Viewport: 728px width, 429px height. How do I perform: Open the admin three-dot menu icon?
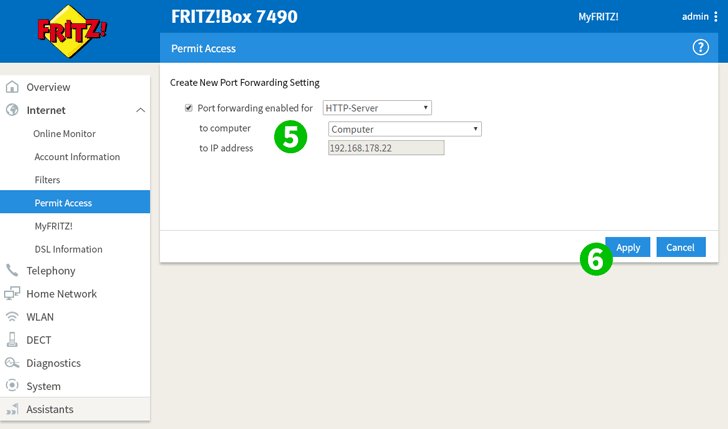point(715,17)
